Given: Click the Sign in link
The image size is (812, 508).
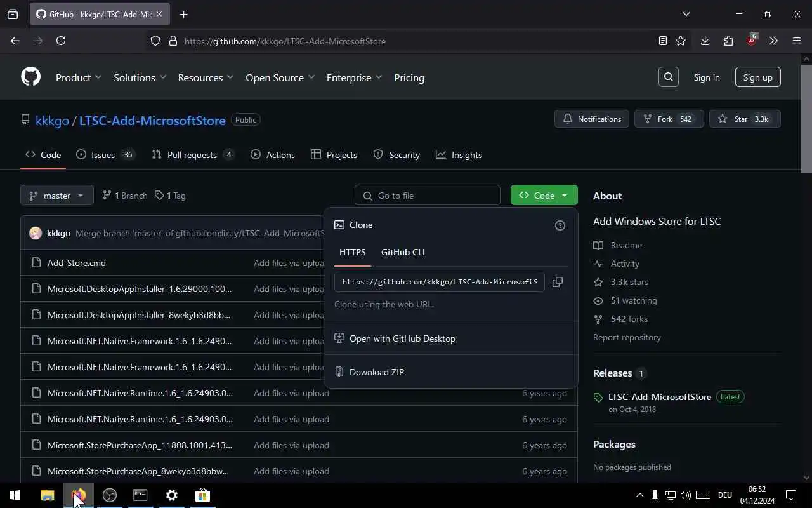Looking at the screenshot, I should 707,77.
